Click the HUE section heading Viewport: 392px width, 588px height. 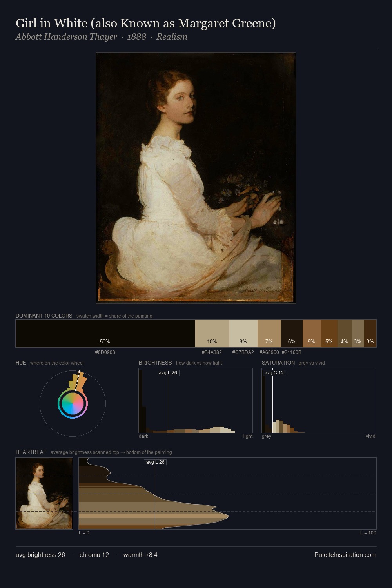point(21,363)
